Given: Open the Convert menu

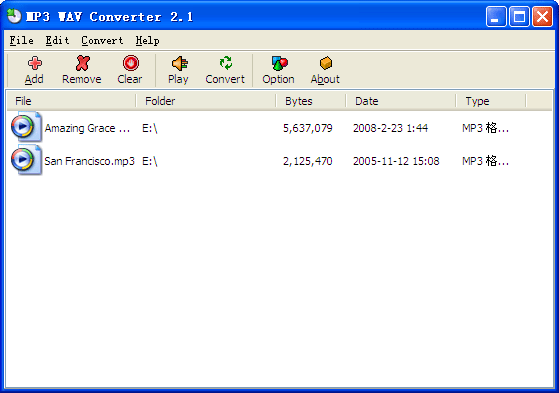Looking at the screenshot, I should pos(102,41).
